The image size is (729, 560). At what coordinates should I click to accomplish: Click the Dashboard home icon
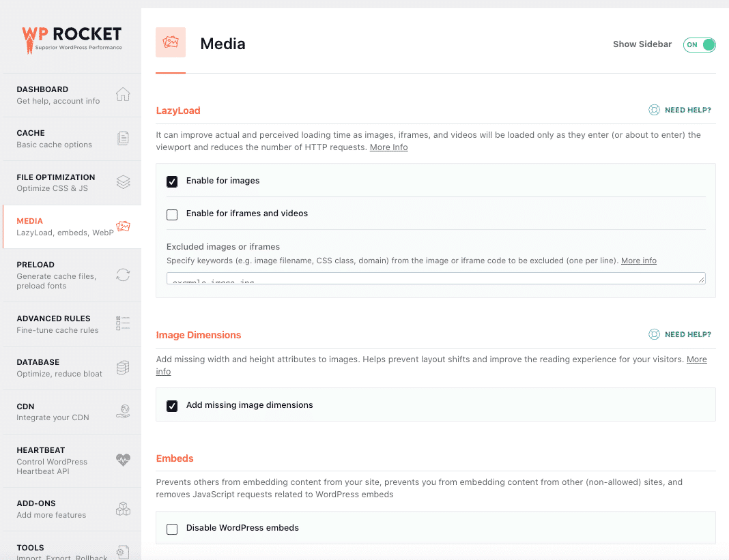click(x=123, y=94)
